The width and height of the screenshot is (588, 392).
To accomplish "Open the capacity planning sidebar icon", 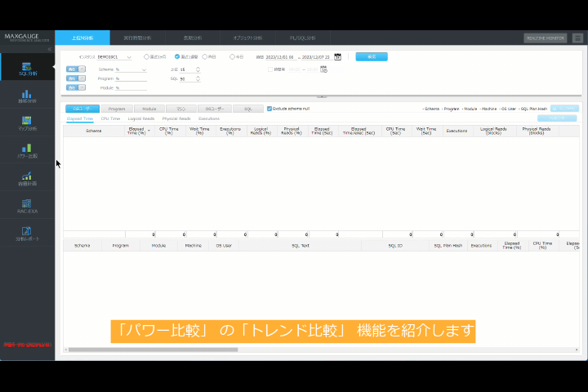I will (28, 178).
